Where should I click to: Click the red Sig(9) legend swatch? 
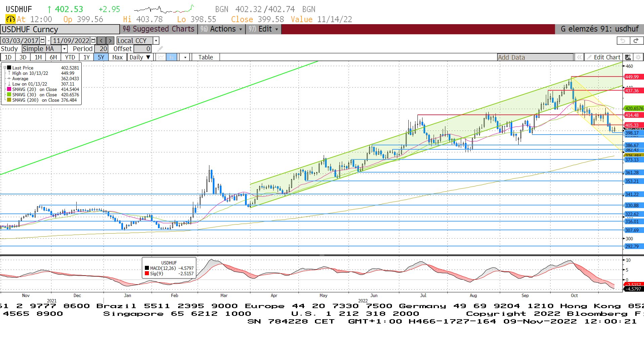point(147,274)
